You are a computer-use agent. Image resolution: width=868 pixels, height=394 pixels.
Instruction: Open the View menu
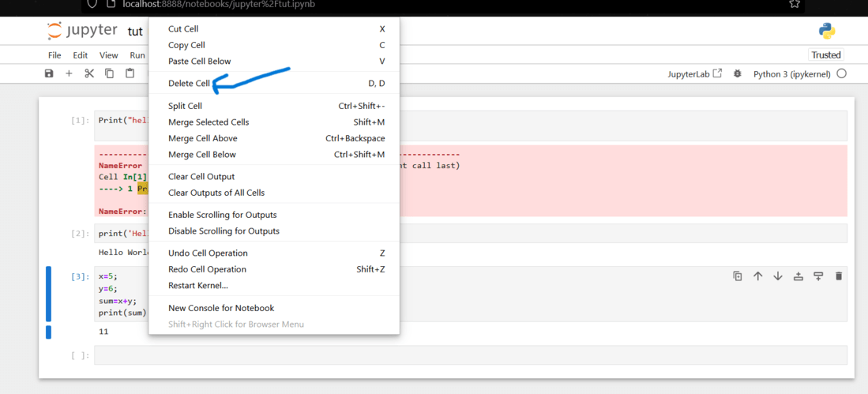tap(108, 55)
